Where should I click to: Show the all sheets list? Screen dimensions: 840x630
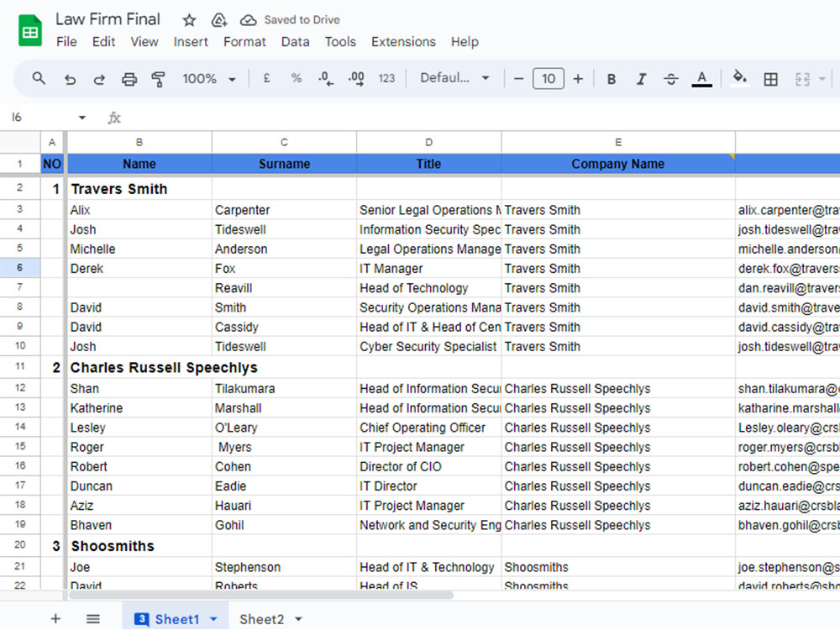tap(92, 619)
